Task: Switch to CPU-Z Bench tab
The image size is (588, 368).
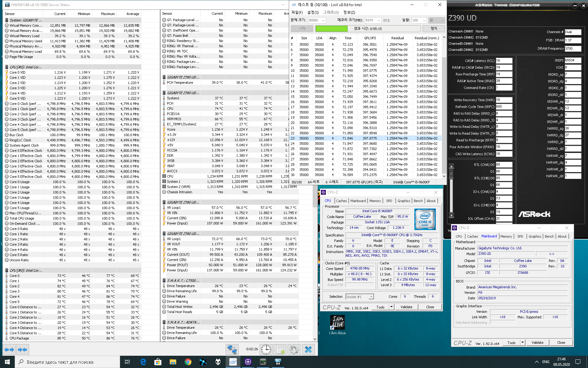Action: click(418, 201)
